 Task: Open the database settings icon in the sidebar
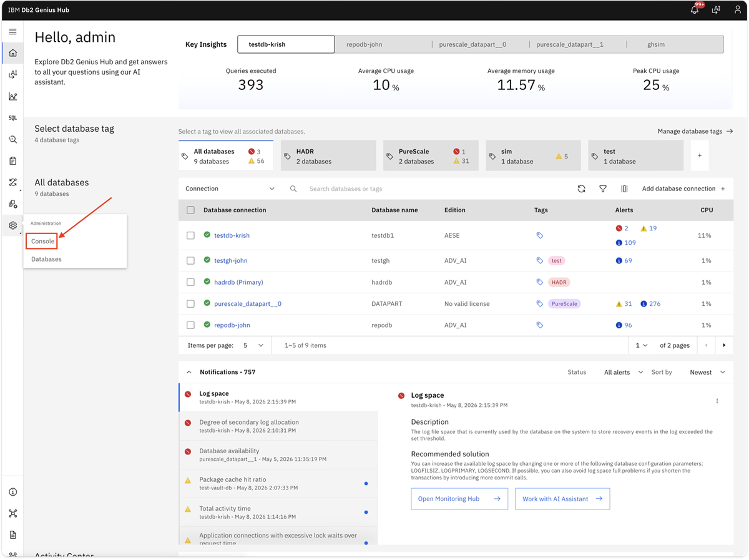point(12,204)
